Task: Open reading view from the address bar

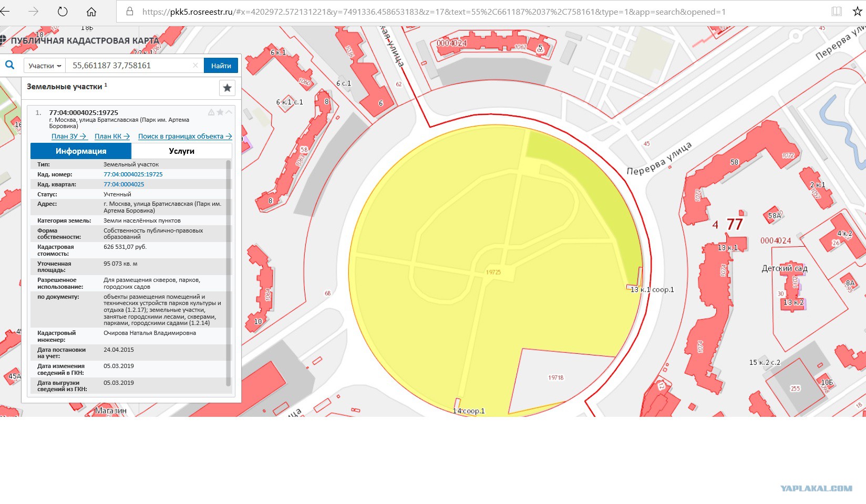Action: (837, 11)
